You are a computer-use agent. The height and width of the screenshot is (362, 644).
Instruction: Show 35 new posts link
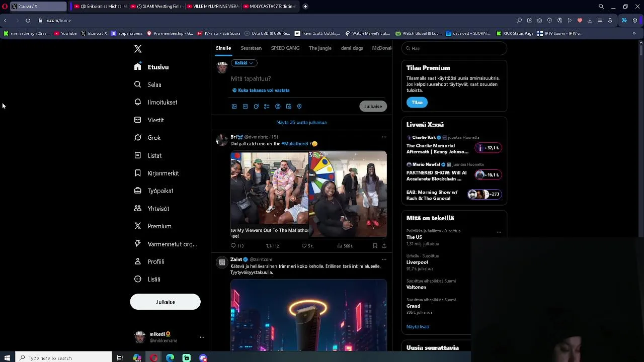point(301,122)
